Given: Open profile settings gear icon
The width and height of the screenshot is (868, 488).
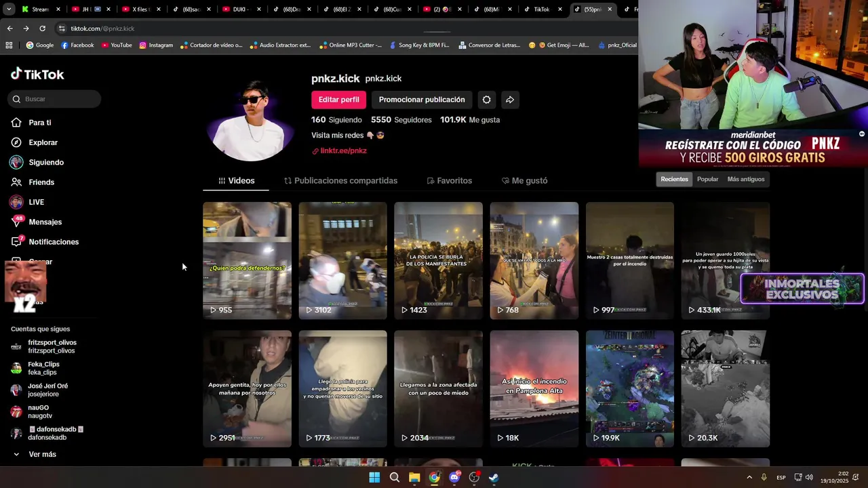Looking at the screenshot, I should tap(486, 100).
